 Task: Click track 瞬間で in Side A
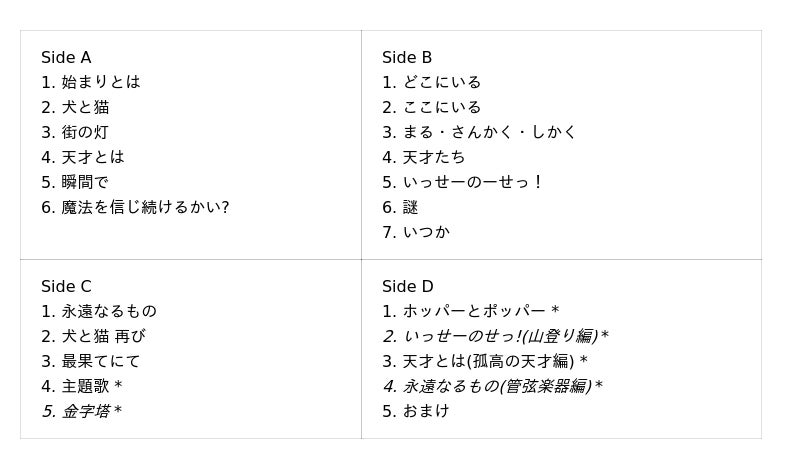pos(85,183)
